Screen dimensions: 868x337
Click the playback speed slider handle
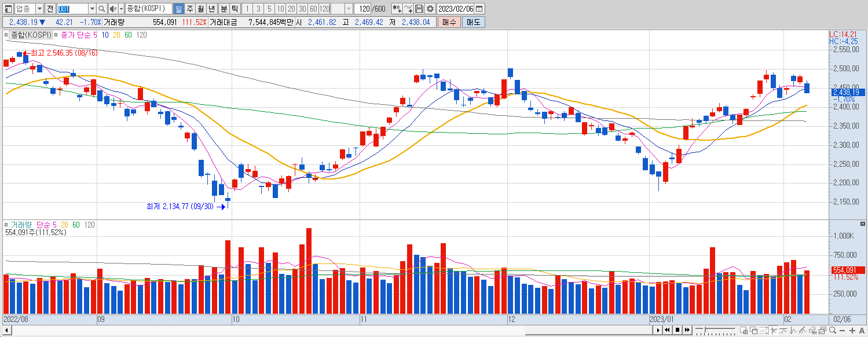(705, 329)
